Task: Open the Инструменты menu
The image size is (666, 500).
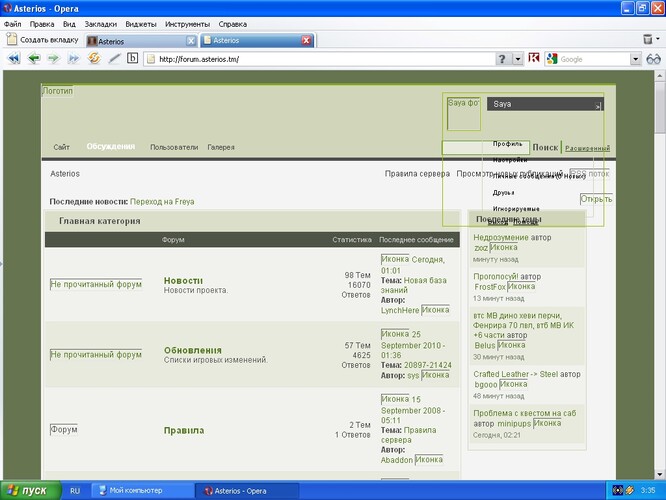Action: (188, 22)
